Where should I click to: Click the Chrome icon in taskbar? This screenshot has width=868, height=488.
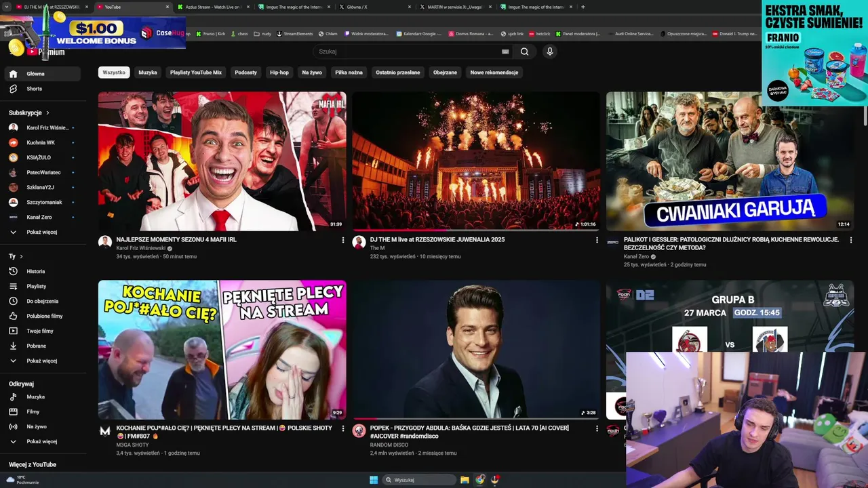pyautogui.click(x=480, y=480)
